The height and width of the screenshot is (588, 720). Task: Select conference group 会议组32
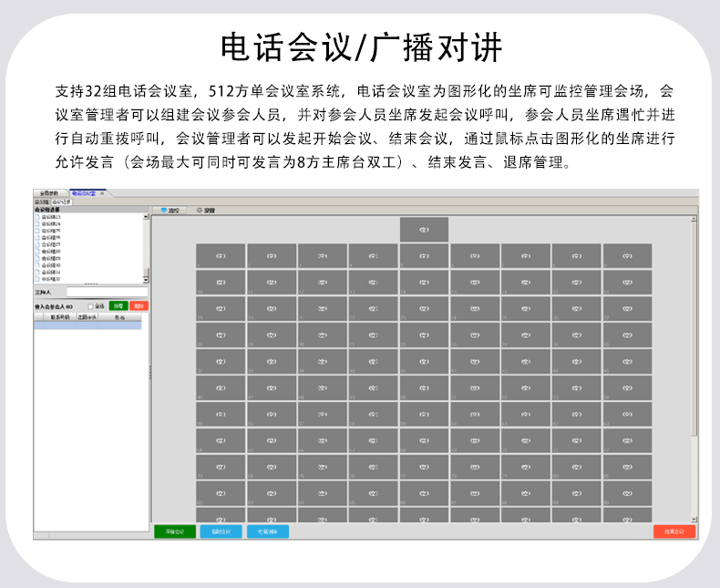coord(47,279)
